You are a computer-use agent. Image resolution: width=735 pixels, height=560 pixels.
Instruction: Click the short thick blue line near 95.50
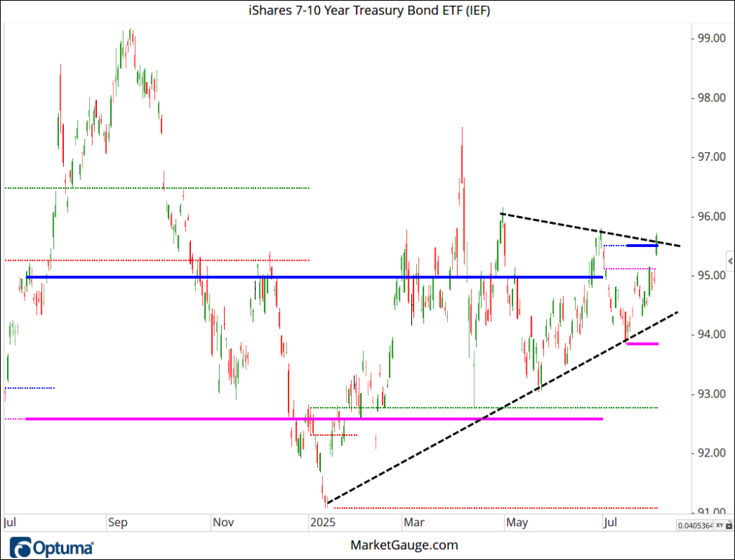click(x=642, y=246)
